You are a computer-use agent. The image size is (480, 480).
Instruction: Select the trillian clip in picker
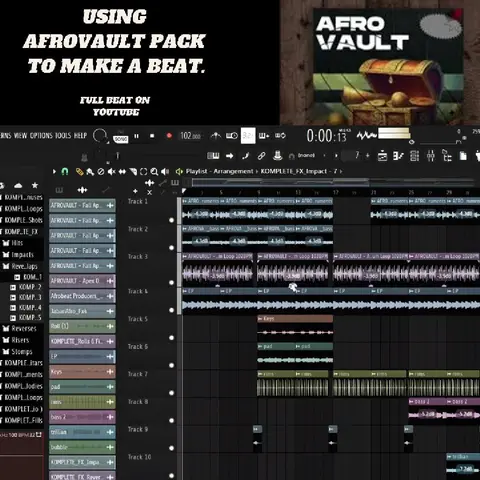click(82, 432)
